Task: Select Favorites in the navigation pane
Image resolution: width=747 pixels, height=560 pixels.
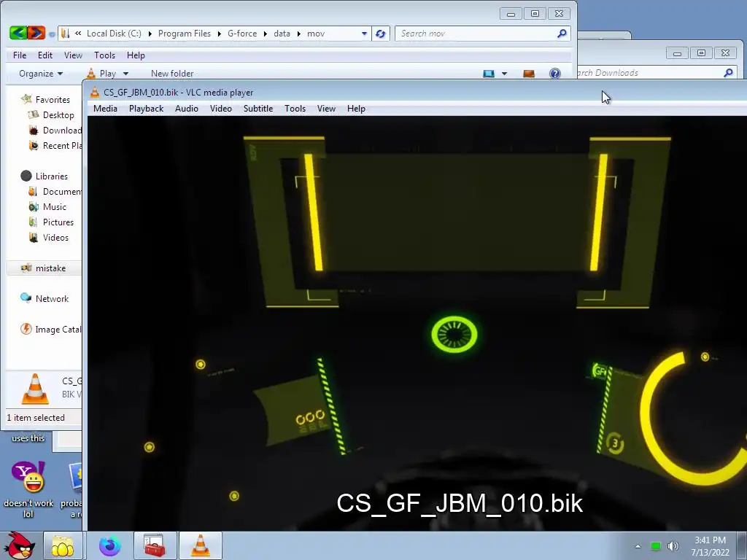Action: click(53, 99)
